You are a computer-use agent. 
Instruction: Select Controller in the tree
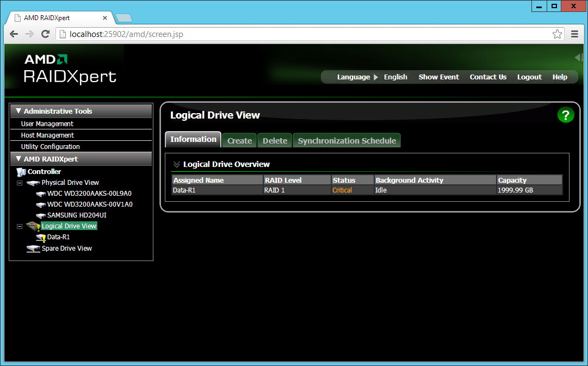44,172
